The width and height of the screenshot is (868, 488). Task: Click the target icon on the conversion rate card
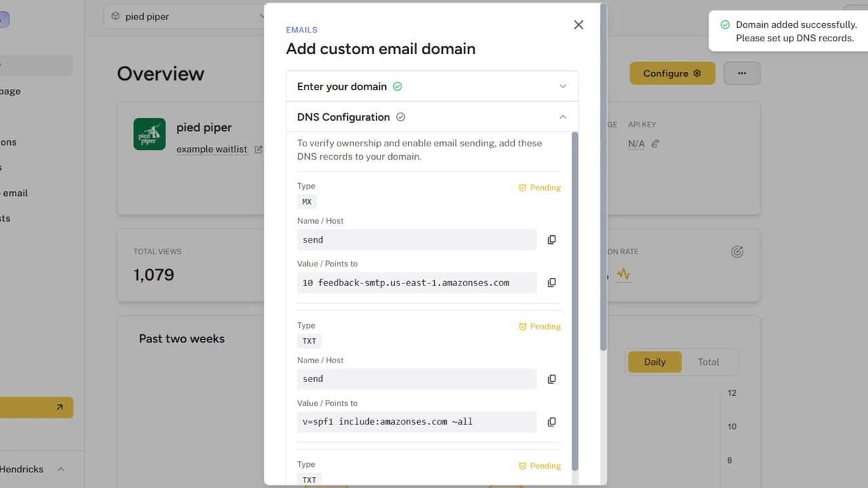[x=737, y=251]
